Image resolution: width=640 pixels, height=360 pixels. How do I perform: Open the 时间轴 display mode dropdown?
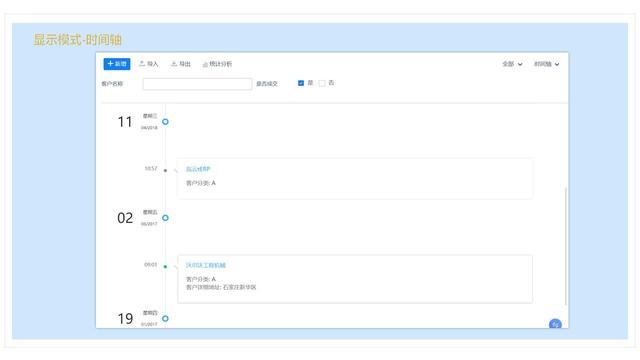547,64
